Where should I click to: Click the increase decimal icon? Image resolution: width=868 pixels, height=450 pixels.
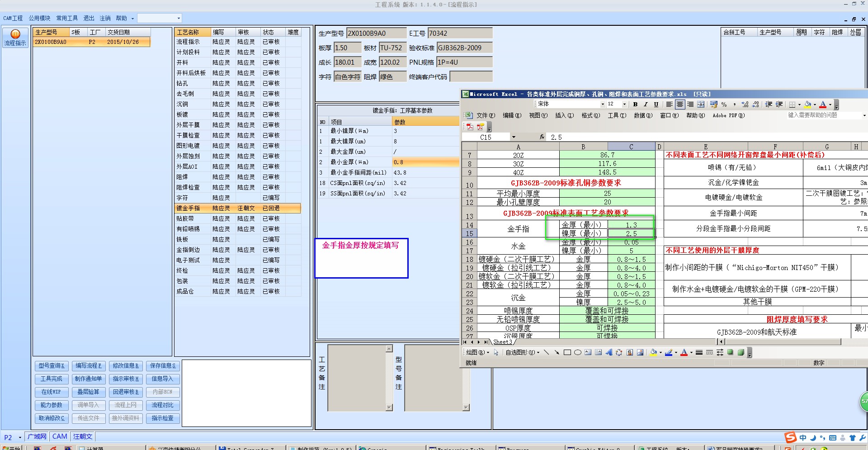pos(745,104)
